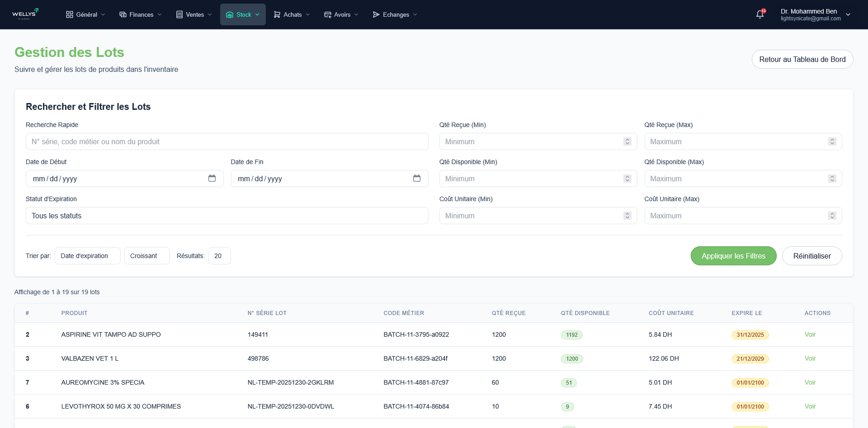Expand the Statut d'Expiration dropdown
Screen dimensions: 868x428
(x=226, y=216)
